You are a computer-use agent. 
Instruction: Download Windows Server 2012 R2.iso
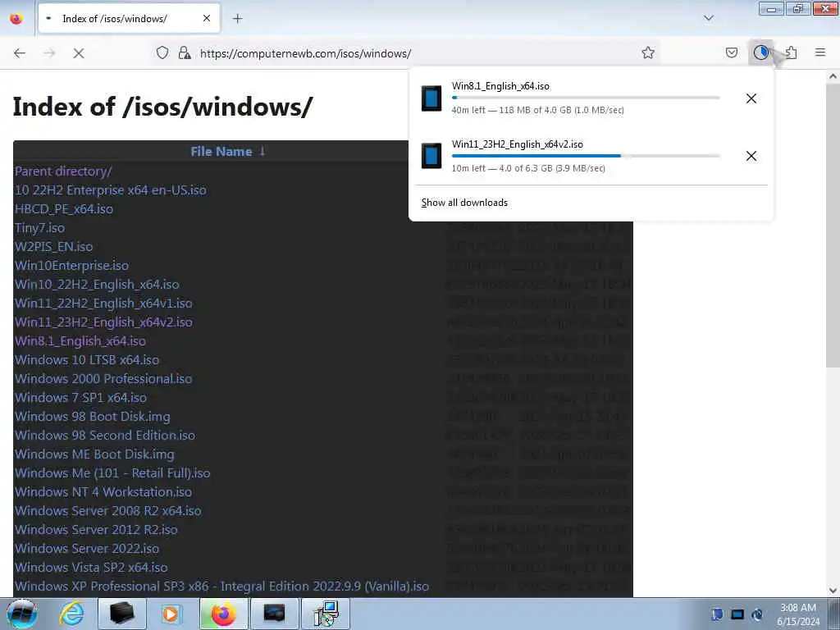coord(96,529)
